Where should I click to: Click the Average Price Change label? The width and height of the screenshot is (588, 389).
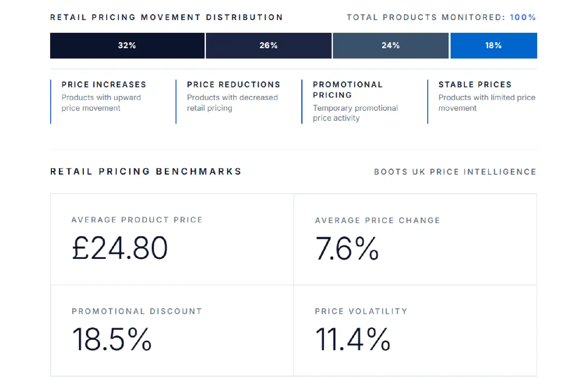378,220
